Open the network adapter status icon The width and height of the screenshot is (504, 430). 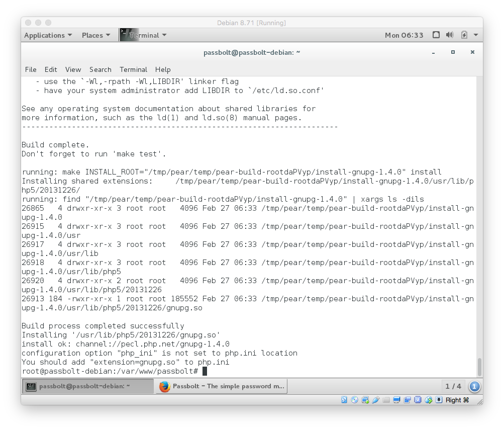pyautogui.click(x=365, y=400)
